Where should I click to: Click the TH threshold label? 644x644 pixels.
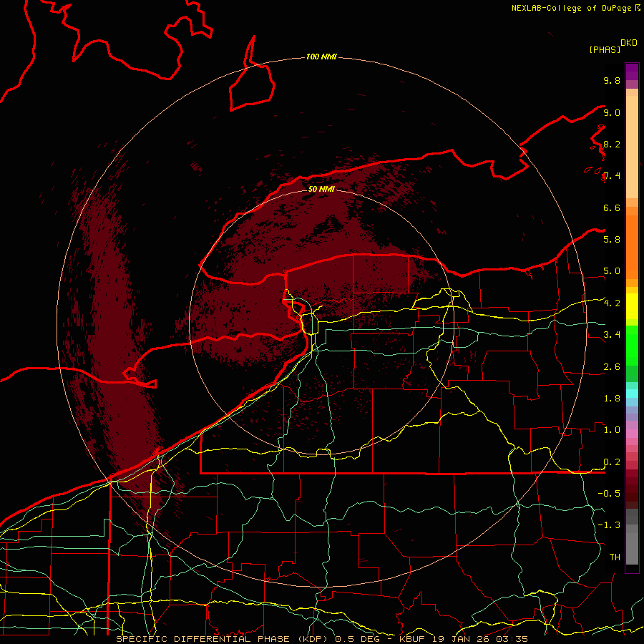coord(615,557)
